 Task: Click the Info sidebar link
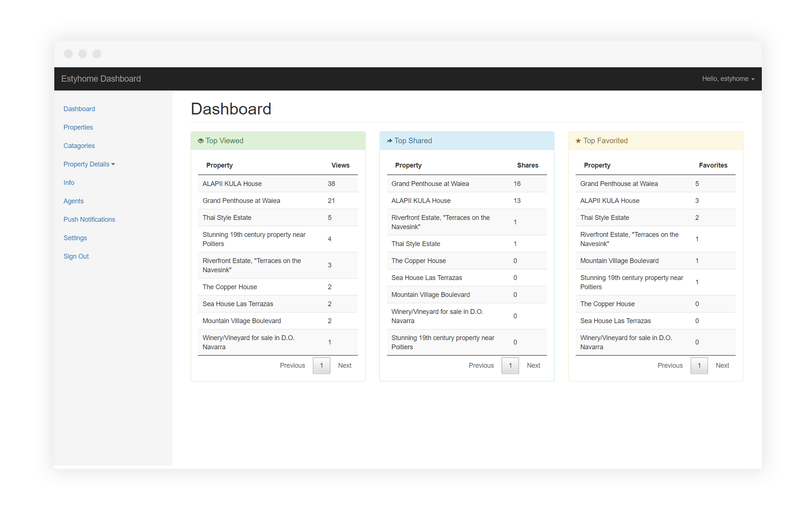pos(69,183)
